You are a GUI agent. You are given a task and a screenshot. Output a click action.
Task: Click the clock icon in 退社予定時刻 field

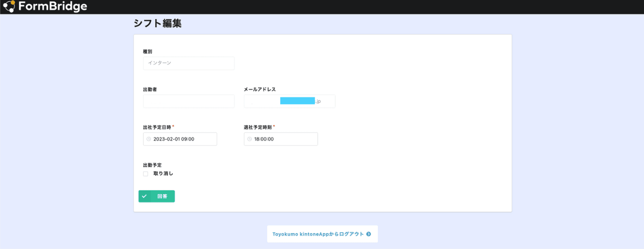click(249, 139)
